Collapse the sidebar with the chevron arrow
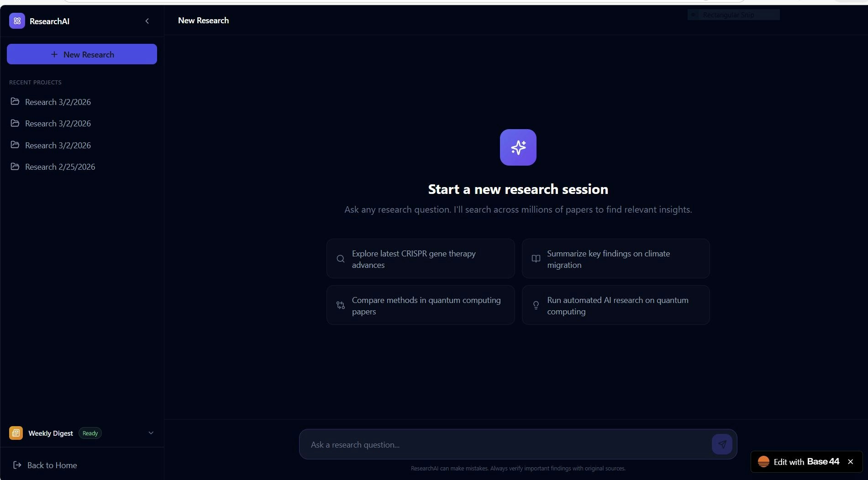868x480 pixels. point(147,21)
